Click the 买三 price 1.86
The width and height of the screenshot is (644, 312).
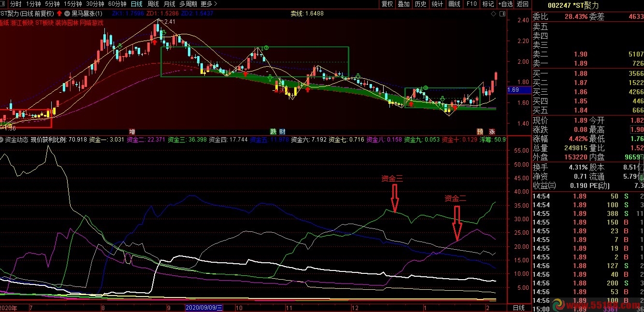(581, 92)
